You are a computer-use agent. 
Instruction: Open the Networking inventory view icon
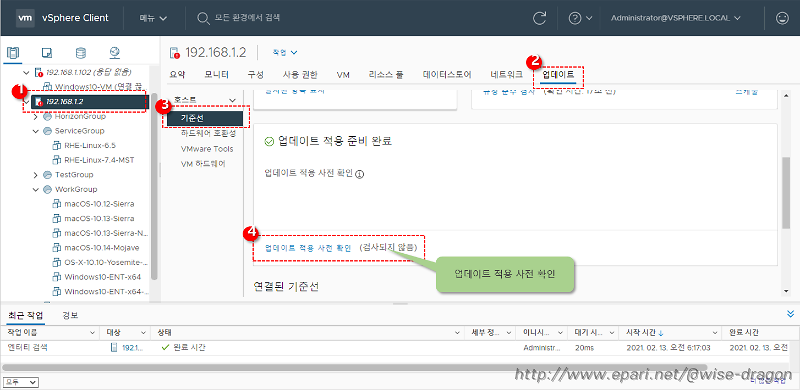pyautogui.click(x=114, y=53)
